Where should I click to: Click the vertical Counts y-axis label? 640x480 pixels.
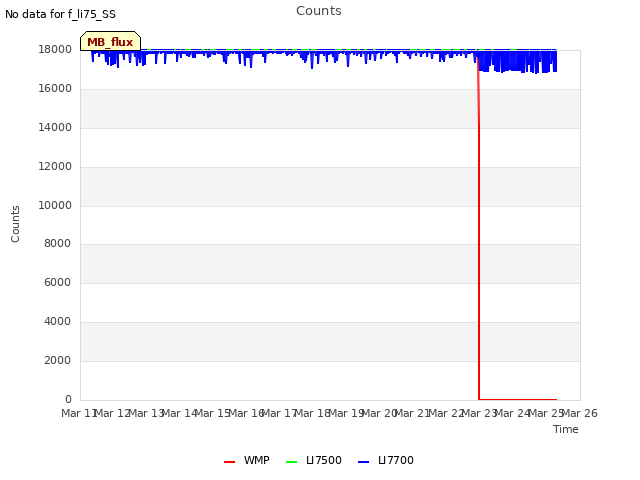click(15, 224)
